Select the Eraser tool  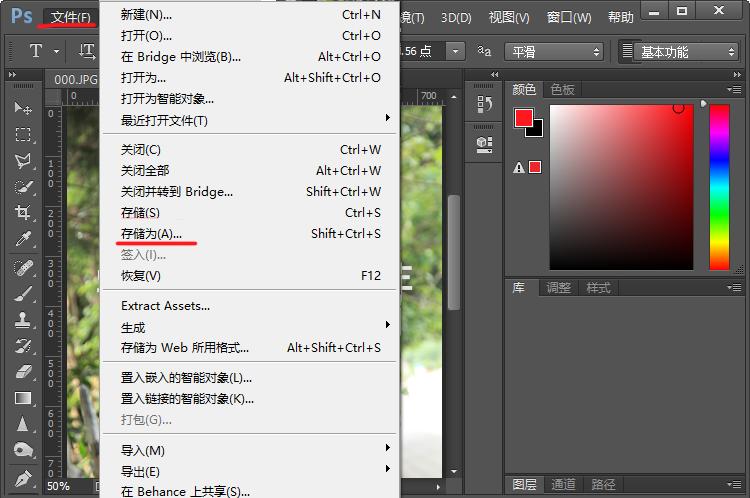coord(22,372)
